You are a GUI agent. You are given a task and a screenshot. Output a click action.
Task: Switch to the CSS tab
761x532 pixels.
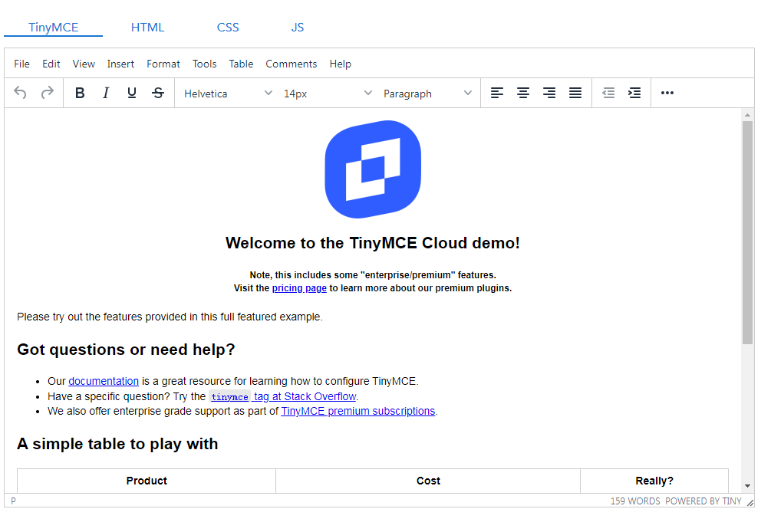point(228,27)
